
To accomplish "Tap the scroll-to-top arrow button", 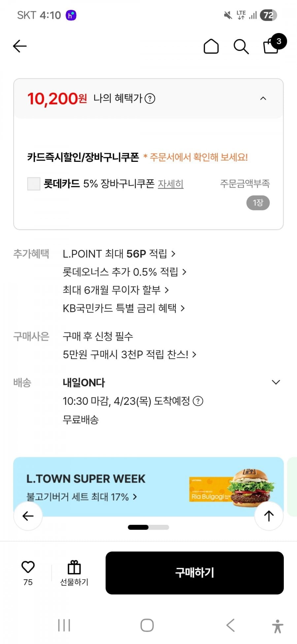I will click(x=269, y=516).
